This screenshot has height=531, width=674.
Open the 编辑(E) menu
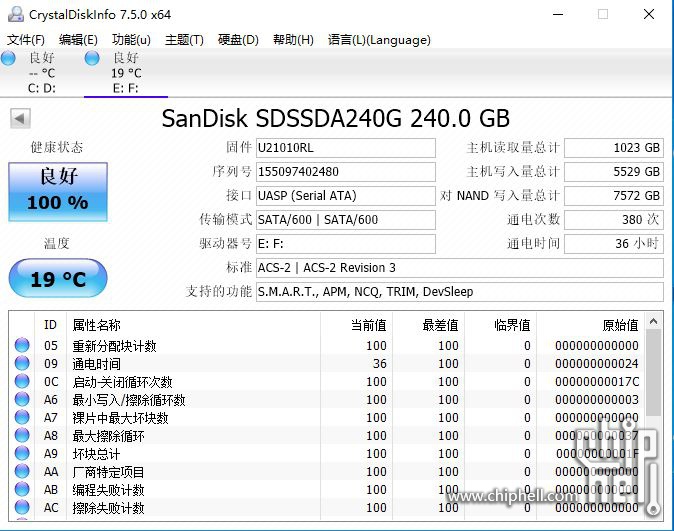click(78, 40)
